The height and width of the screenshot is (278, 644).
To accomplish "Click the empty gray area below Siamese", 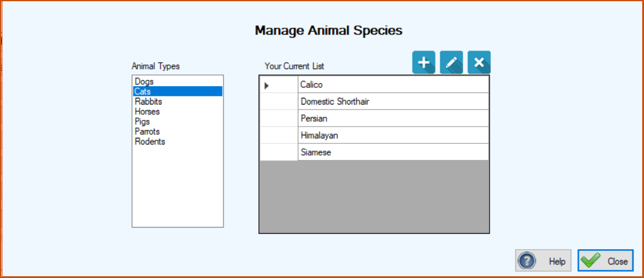I will click(x=374, y=196).
